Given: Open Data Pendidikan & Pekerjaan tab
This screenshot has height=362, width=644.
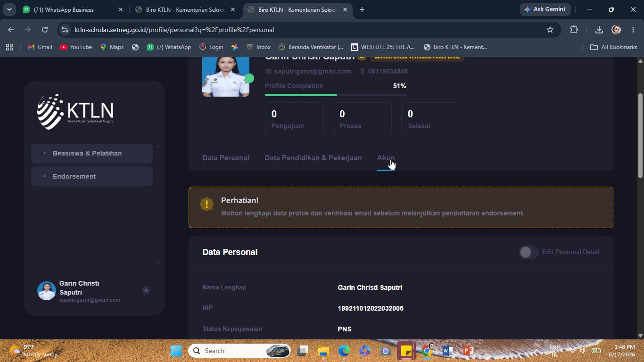Looking at the screenshot, I should pos(313,158).
